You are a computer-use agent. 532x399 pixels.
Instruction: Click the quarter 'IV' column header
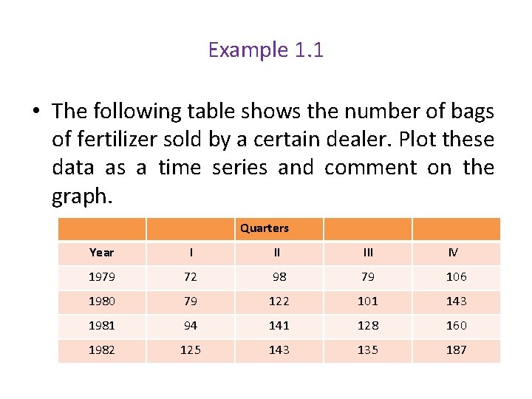point(457,253)
